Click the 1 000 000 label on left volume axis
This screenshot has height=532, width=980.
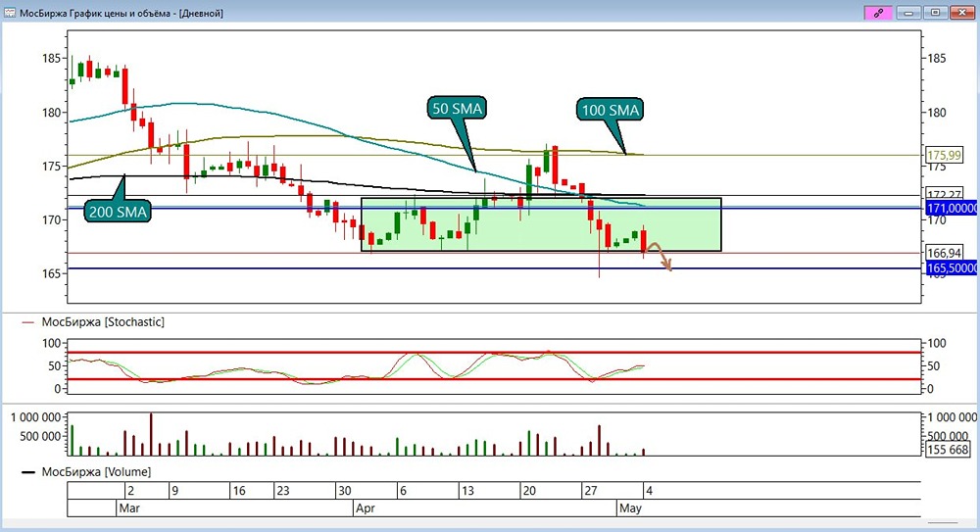tap(35, 417)
